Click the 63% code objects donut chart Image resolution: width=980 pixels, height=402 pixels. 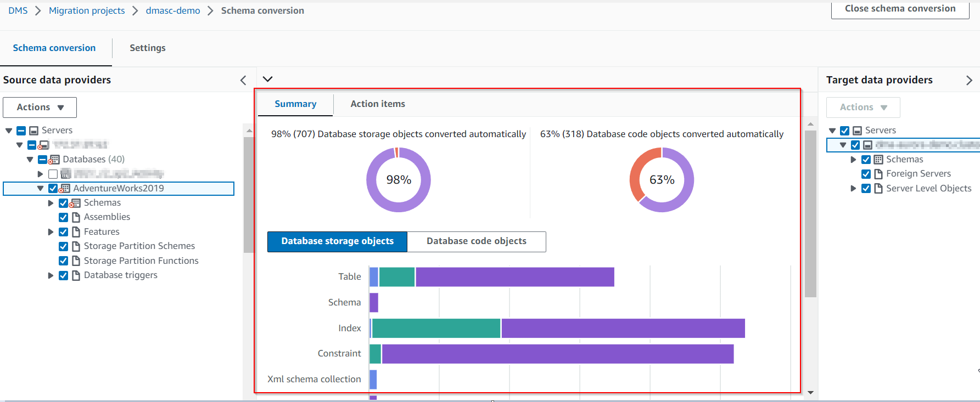click(x=662, y=180)
